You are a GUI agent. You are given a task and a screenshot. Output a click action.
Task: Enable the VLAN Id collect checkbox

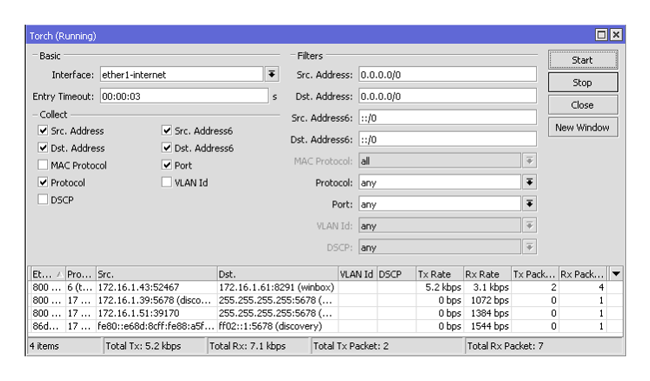[167, 182]
